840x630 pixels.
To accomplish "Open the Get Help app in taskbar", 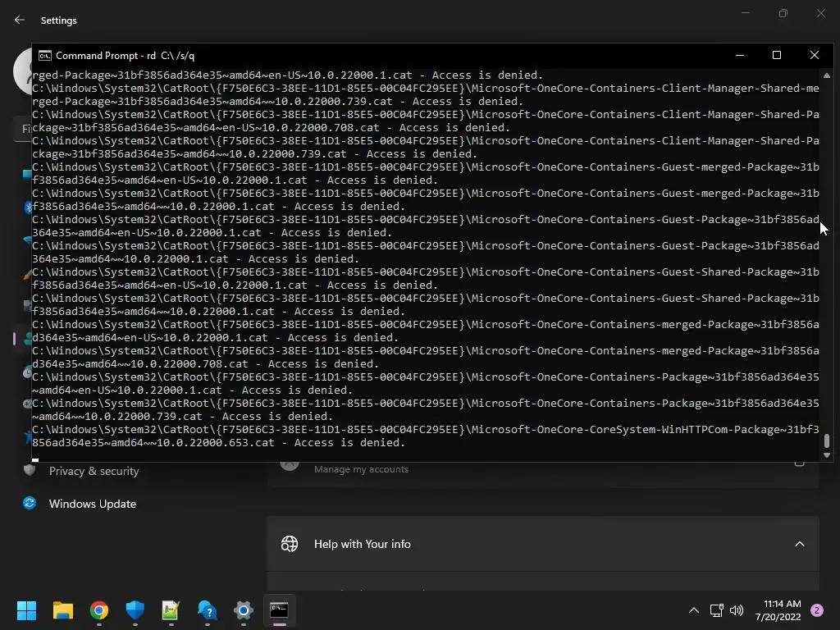I will (x=207, y=610).
